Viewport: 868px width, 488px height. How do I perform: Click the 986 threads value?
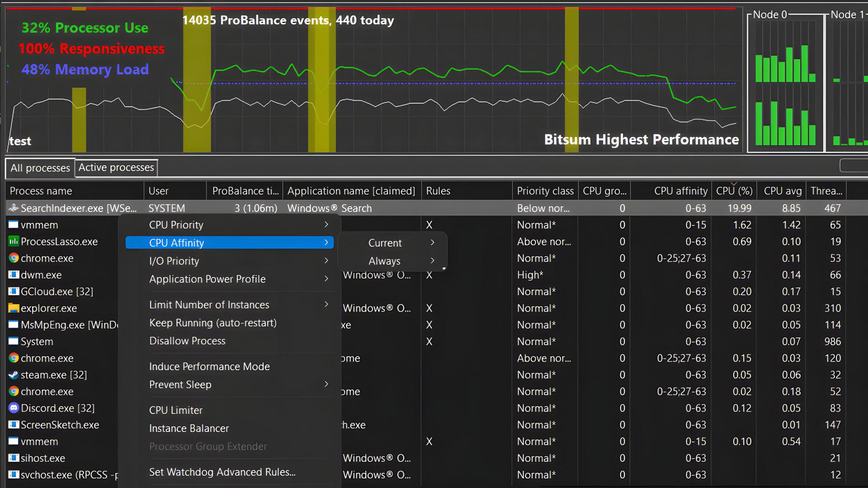point(832,342)
